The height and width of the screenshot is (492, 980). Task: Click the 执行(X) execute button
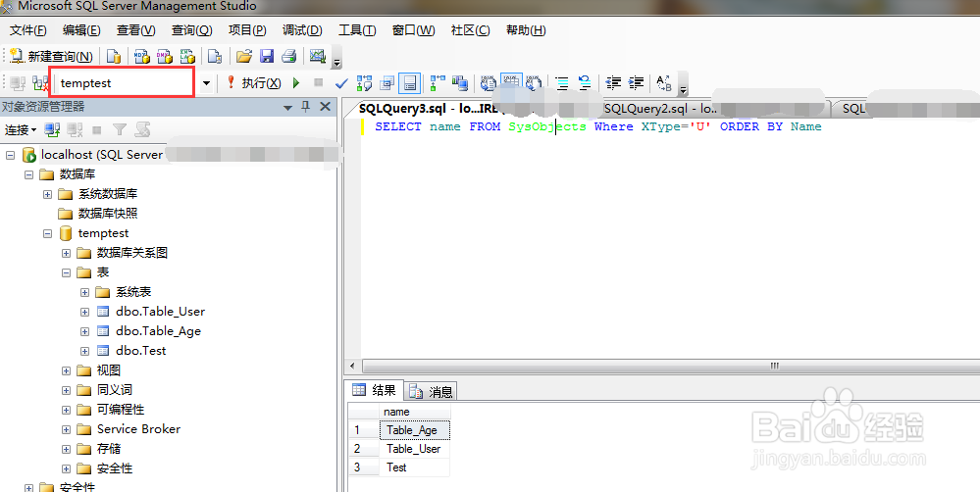click(253, 83)
